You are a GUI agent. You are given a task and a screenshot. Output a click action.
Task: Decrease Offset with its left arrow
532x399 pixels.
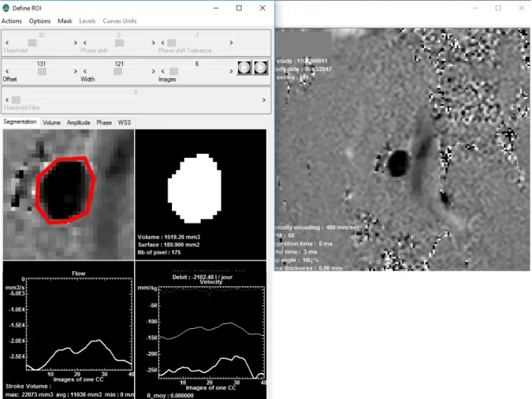(7, 71)
